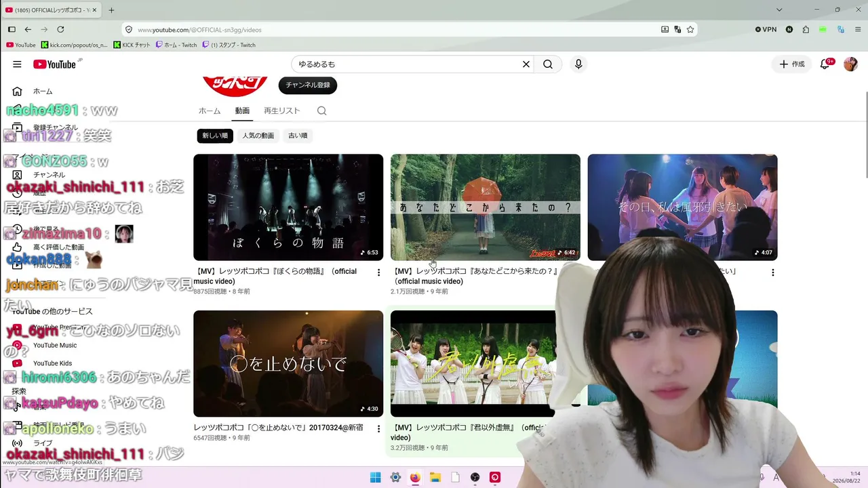Open ◯を止めないで 20170324@新宿 video title
This screenshot has height=488, width=868.
(278, 428)
